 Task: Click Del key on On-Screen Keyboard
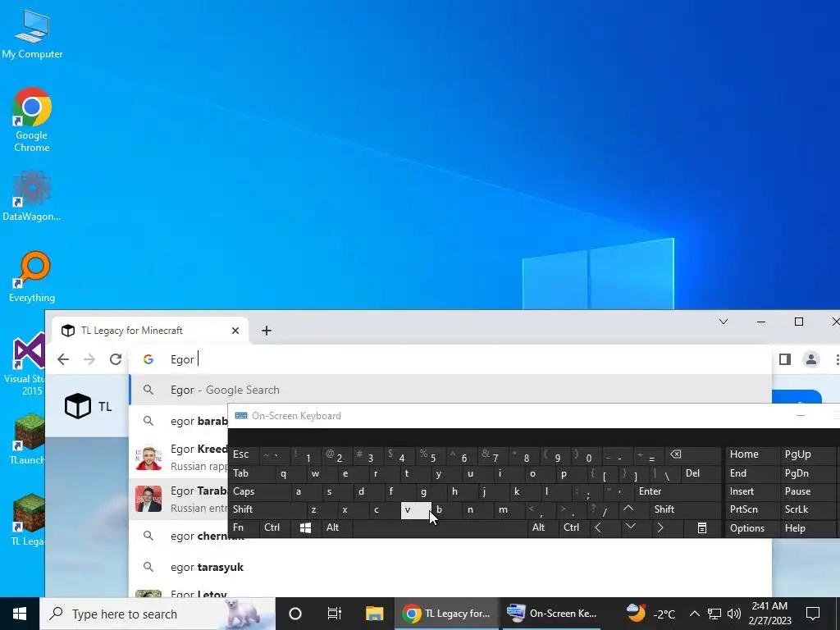701,473
